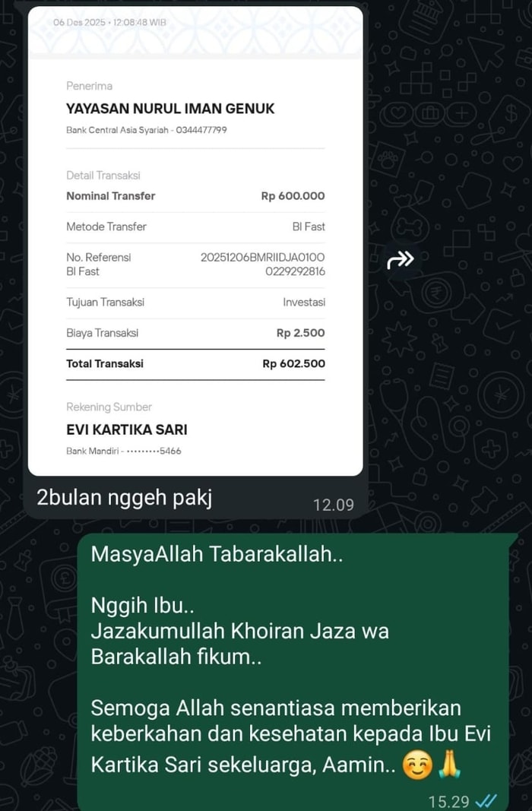This screenshot has width=532, height=811.
Task: Tap recipient name YAYASAN NURUL IMAN GENUK
Action: pos(170,109)
